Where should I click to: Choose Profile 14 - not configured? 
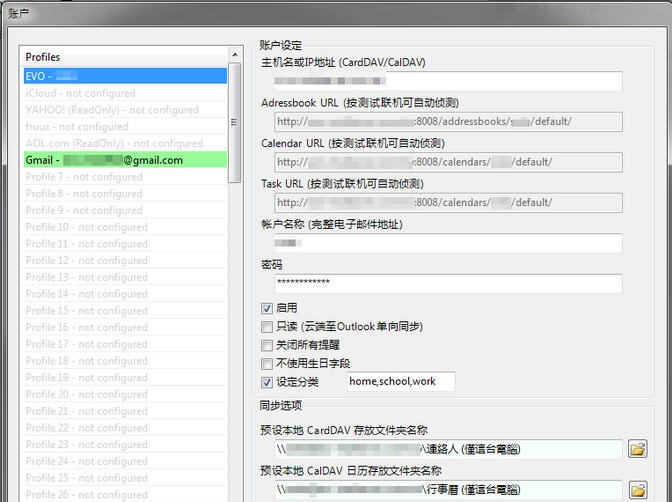tap(125, 294)
